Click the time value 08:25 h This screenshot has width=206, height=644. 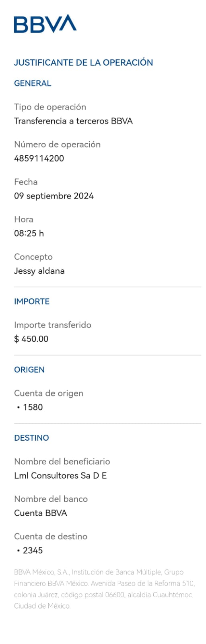pyautogui.click(x=29, y=233)
